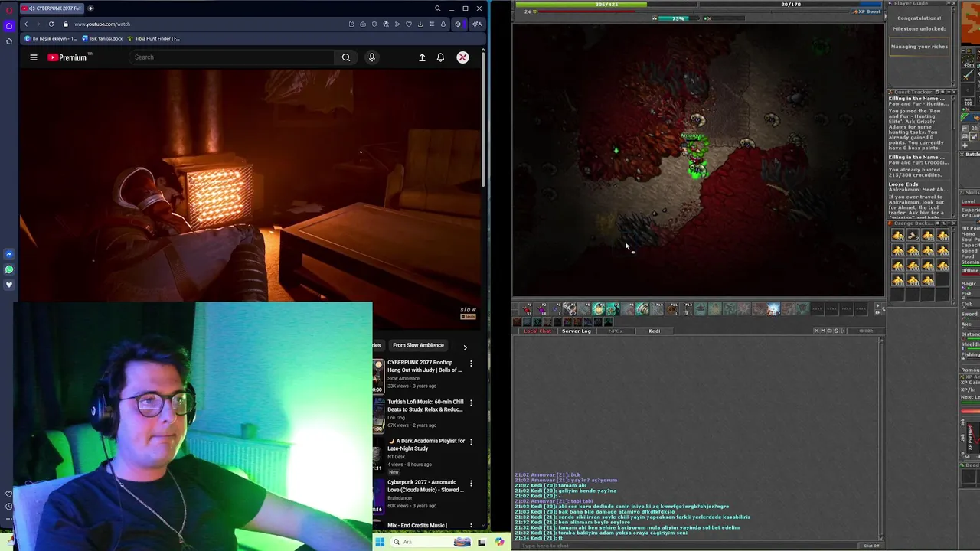Cast the F6 teal spell in the action bar
980x551 pixels.
[x=599, y=308]
